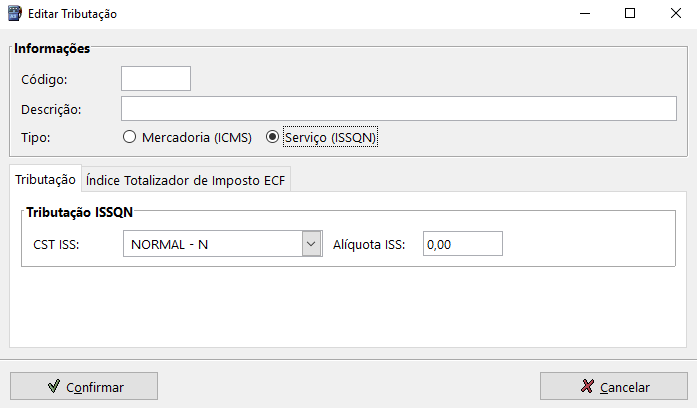The image size is (697, 408).
Task: Select the Mercadoria (ICMS) radio button
Action: (x=129, y=137)
